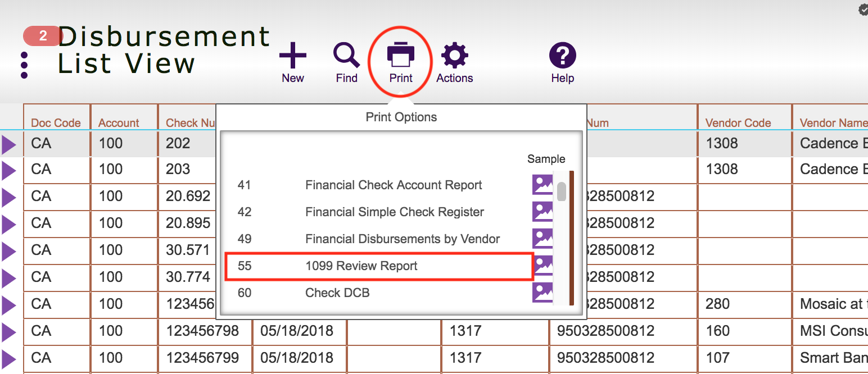Sort by the Doc Code column header
Screen dimensions: 868x374
[x=56, y=123]
